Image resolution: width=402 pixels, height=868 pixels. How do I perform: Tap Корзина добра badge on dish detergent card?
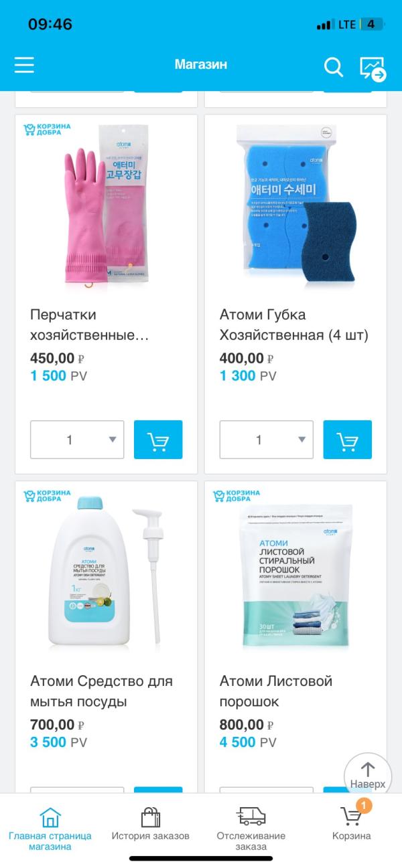(47, 496)
